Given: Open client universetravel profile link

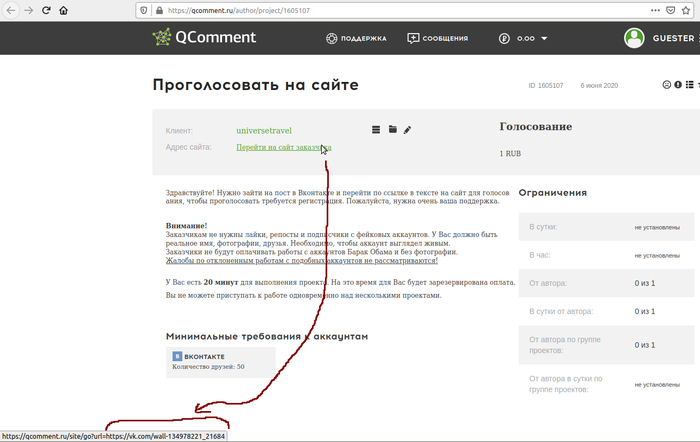Looking at the screenshot, I should coord(264,130).
